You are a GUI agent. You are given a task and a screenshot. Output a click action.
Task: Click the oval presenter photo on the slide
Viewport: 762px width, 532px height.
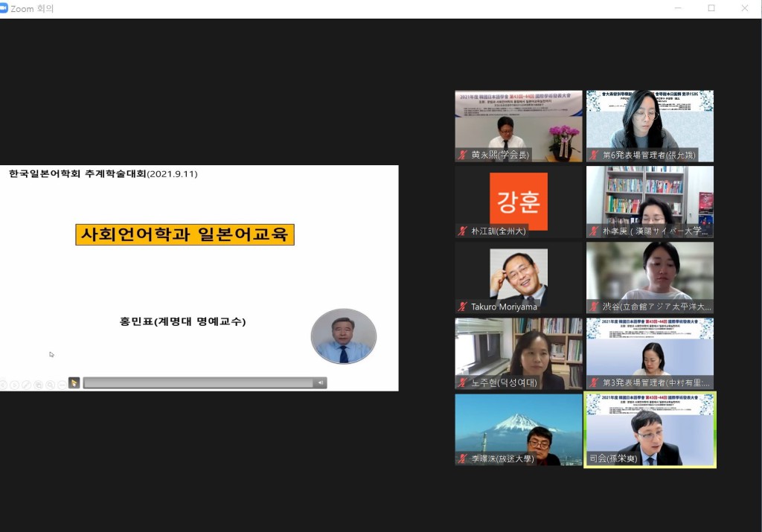[343, 336]
